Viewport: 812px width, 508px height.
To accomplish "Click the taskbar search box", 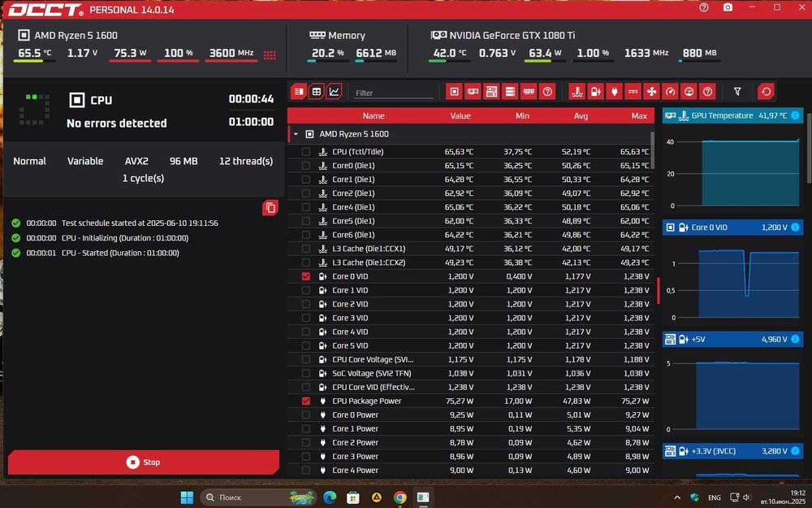I will pos(259,497).
